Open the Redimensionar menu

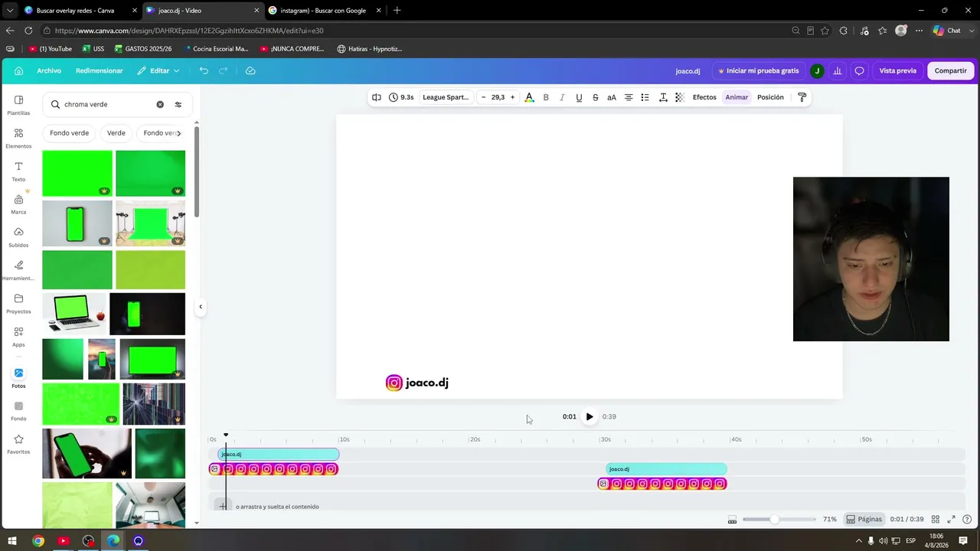[100, 70]
